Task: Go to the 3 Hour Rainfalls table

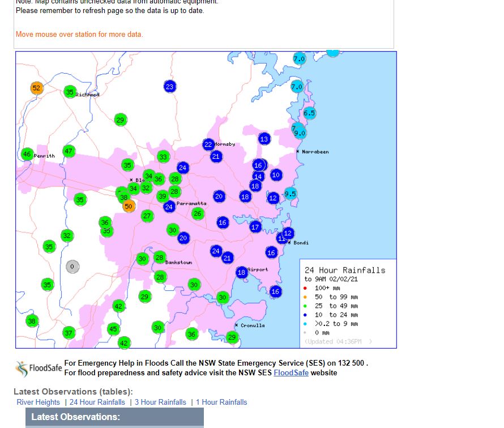Action: coord(160,402)
